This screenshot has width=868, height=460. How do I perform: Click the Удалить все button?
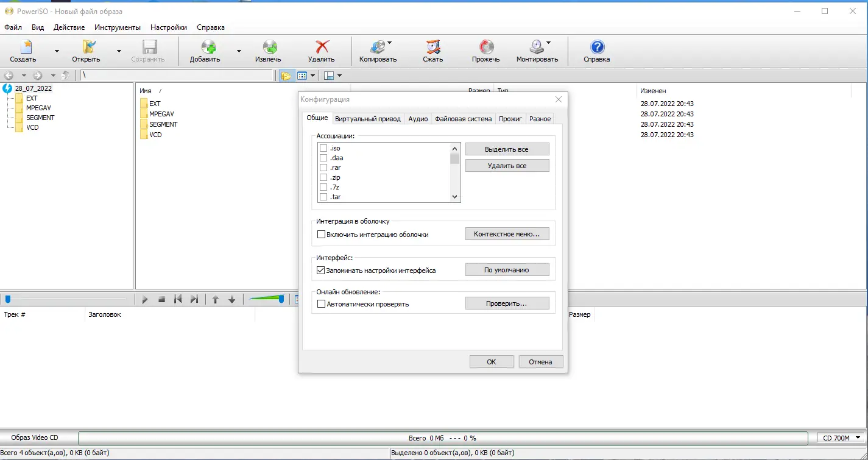click(507, 166)
